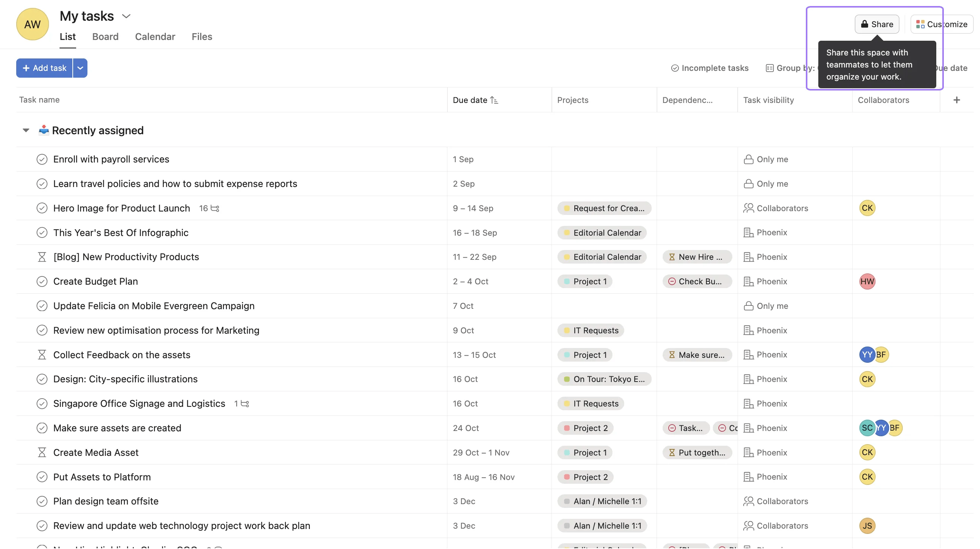980x549 pixels.
Task: Switch to the Board tab
Action: 106,37
